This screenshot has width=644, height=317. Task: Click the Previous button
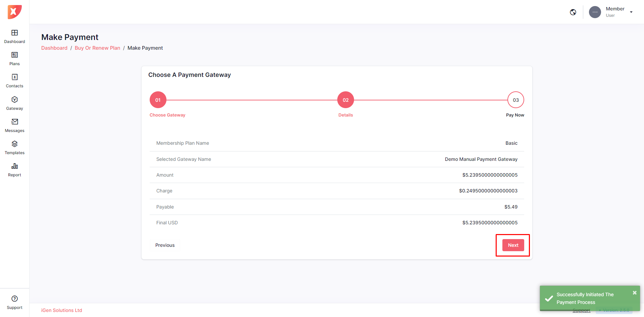(x=165, y=245)
